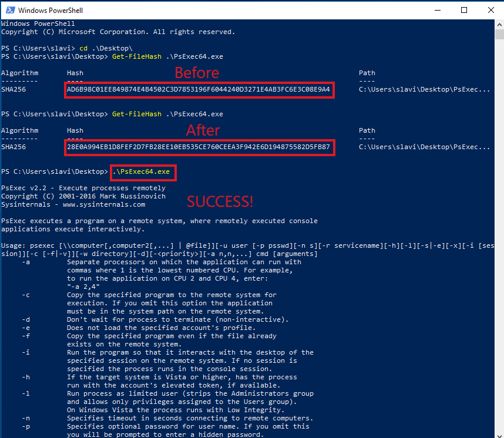The image size is (504, 438).
Task: Click 'PsExec executes a program' description line
Action: (x=159, y=221)
